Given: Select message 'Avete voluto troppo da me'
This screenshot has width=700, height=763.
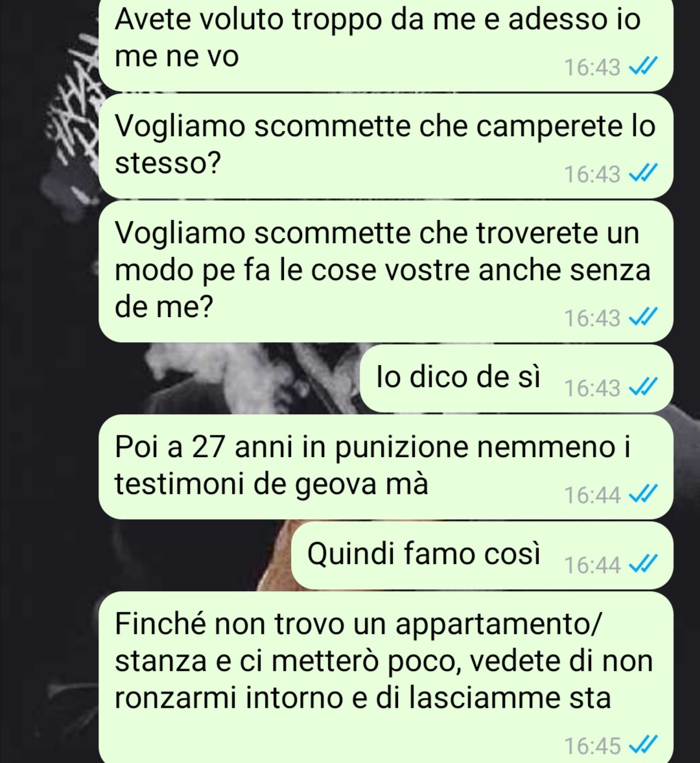Looking at the screenshot, I should (386, 44).
